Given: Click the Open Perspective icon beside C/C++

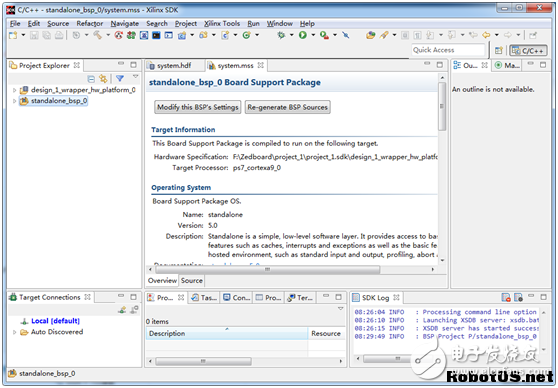Looking at the screenshot, I should (x=499, y=51).
